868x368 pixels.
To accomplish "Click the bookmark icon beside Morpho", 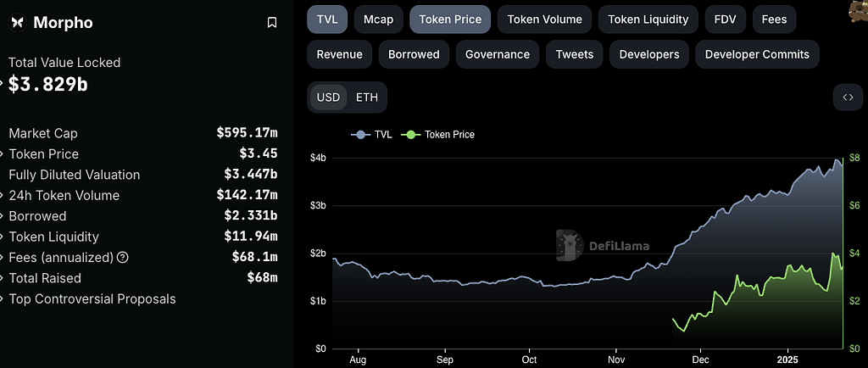I will (272, 23).
